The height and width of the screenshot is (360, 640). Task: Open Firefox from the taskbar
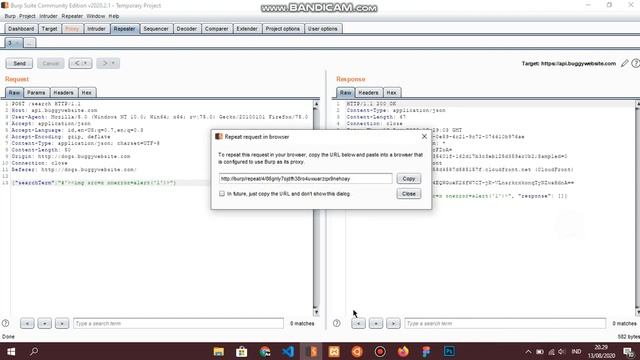[x=403, y=351]
